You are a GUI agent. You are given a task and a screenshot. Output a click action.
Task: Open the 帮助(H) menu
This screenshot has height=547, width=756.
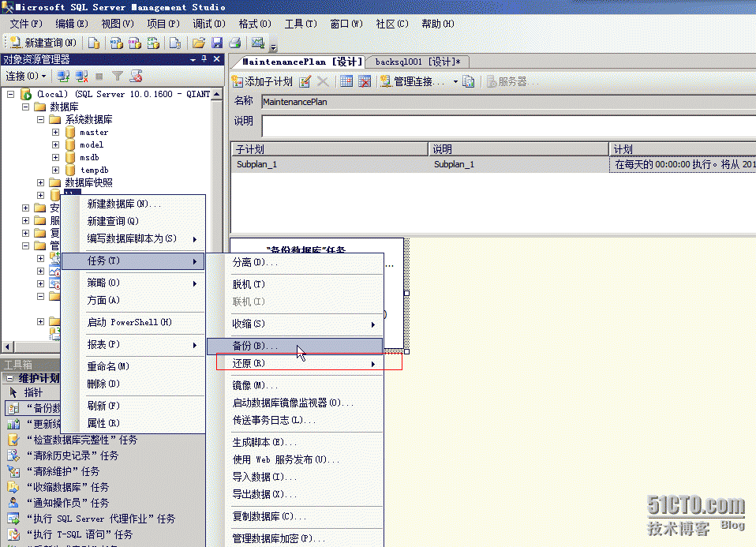438,24
